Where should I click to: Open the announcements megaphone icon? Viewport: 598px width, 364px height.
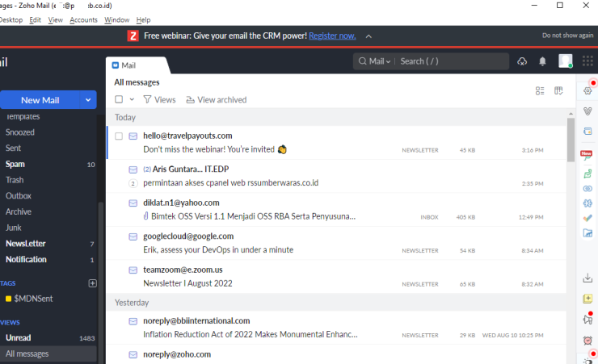pos(587,319)
